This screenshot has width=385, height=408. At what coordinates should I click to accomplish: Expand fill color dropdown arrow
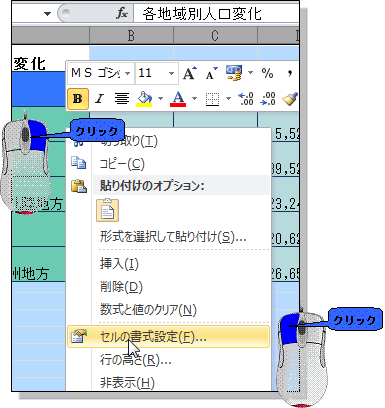point(160,99)
